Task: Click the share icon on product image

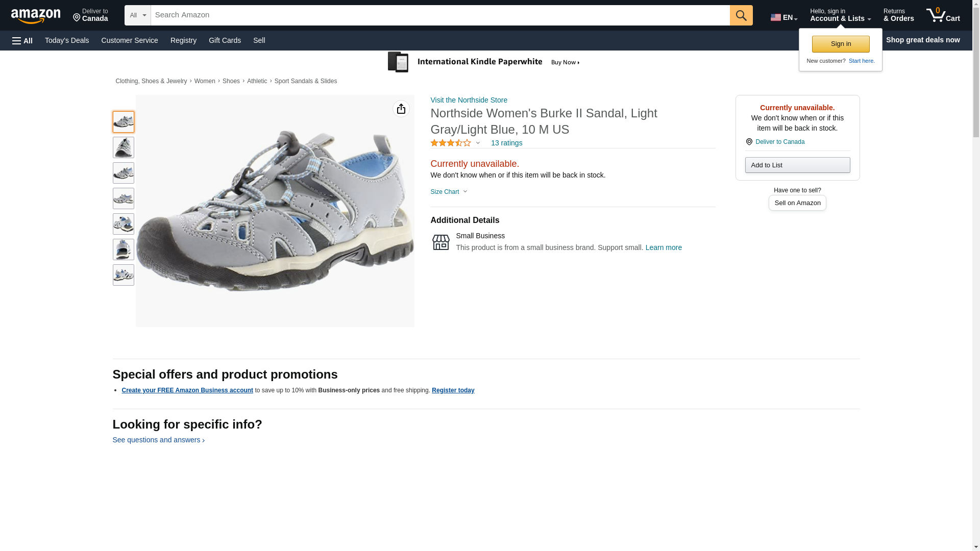Action: (401, 109)
